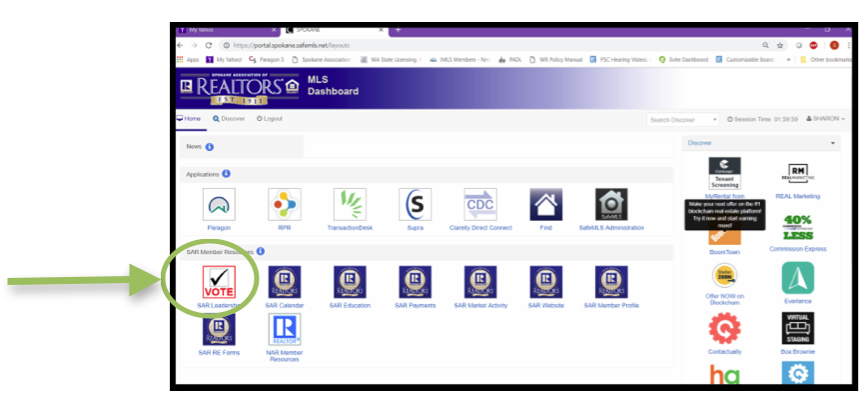This screenshot has height=414, width=868.
Task: Open the Commission Express 40% LESS icon
Action: pos(798,228)
